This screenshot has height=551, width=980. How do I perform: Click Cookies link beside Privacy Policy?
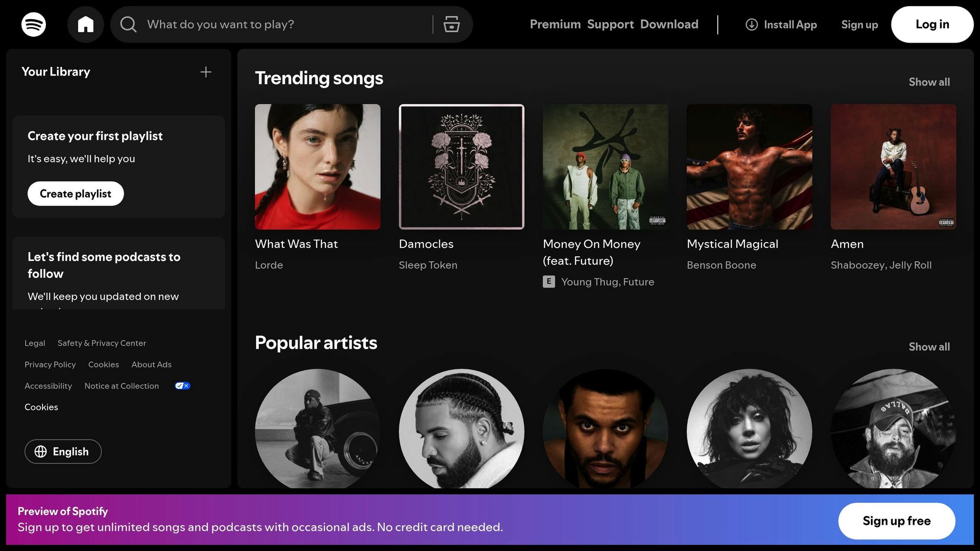point(103,364)
